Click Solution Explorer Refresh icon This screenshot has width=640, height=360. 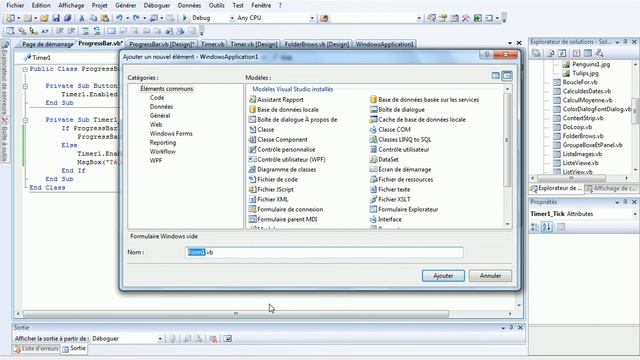coord(562,53)
